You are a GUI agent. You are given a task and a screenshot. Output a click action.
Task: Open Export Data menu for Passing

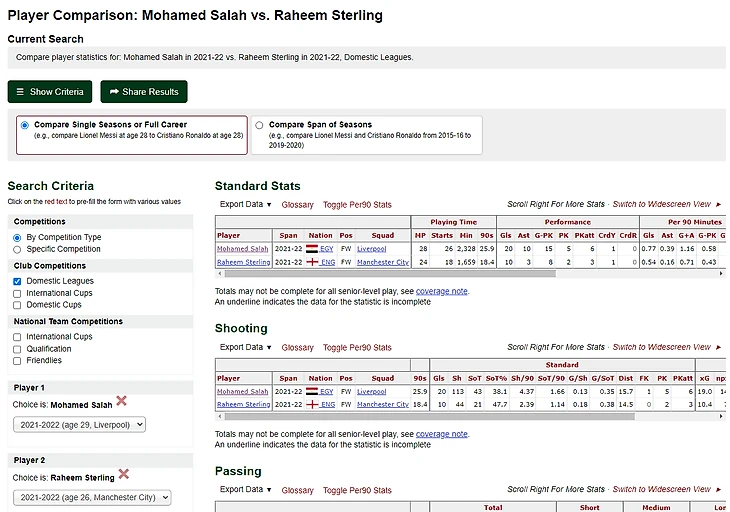click(x=245, y=490)
